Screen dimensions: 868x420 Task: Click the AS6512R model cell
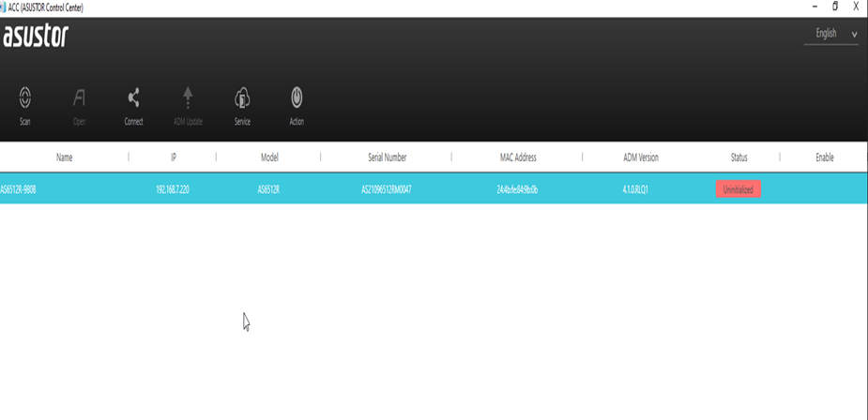click(x=268, y=189)
